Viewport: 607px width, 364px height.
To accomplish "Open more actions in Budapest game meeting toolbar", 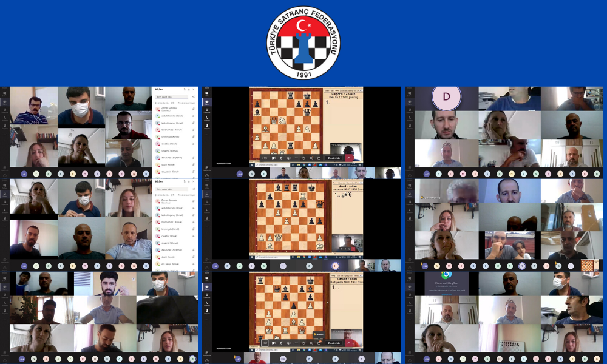I will pyautogui.click(x=296, y=343).
